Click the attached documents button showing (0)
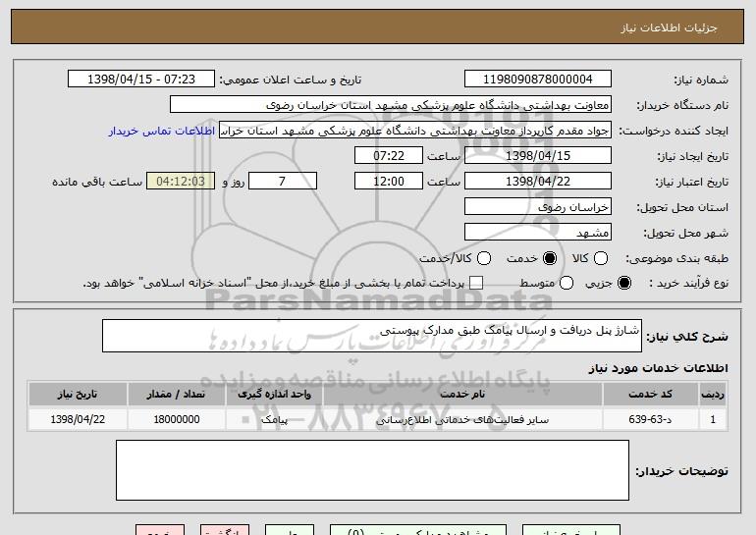This screenshot has width=756, height=535. [418, 530]
